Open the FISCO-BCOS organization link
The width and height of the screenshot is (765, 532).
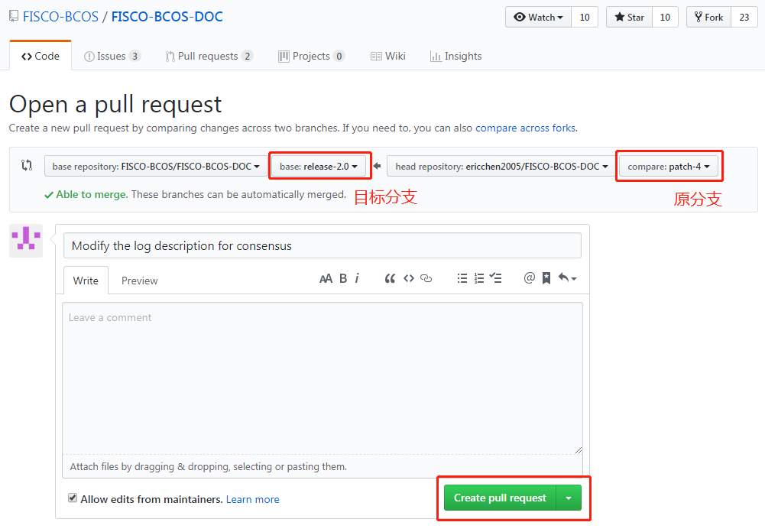[60, 17]
